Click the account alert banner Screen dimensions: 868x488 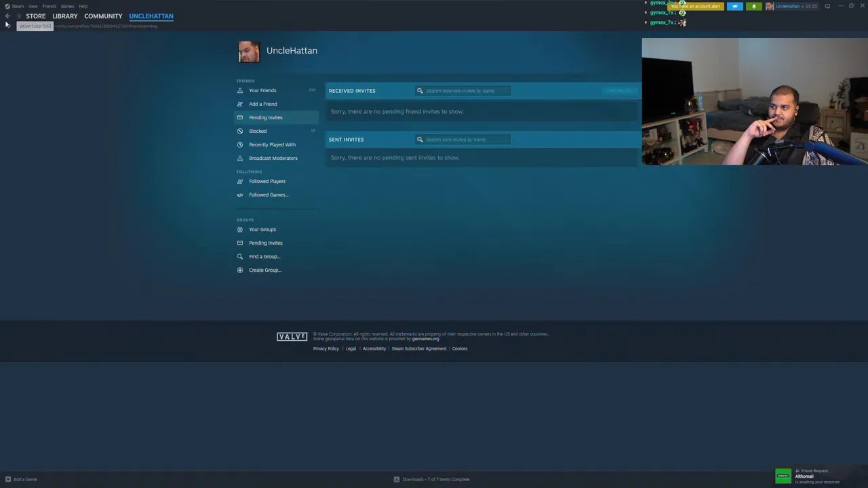tap(696, 6)
